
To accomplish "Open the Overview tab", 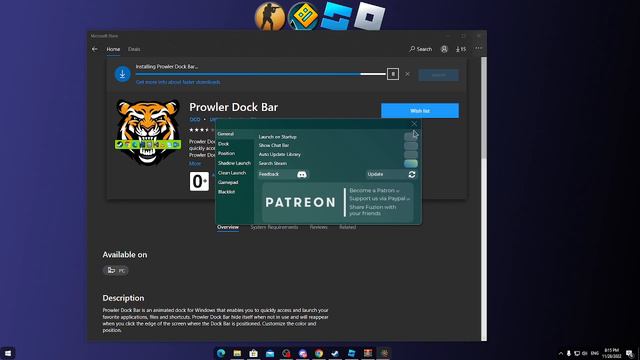I will point(228,227).
